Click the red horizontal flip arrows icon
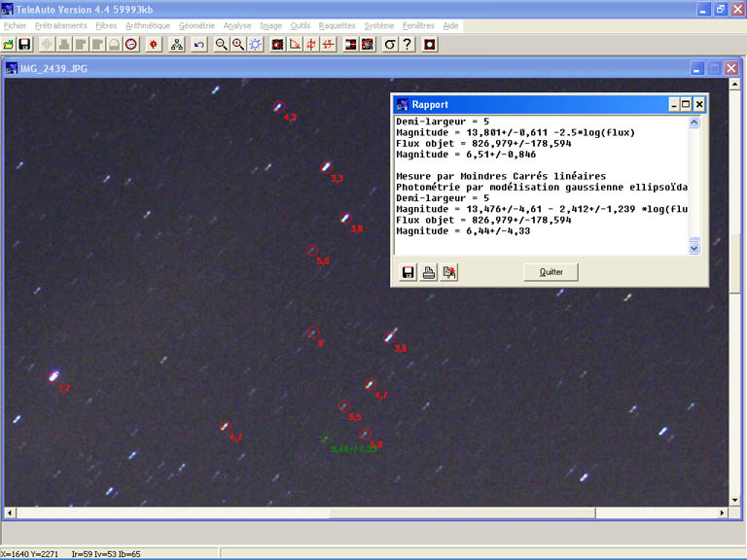Image resolution: width=747 pixels, height=560 pixels. click(x=328, y=45)
